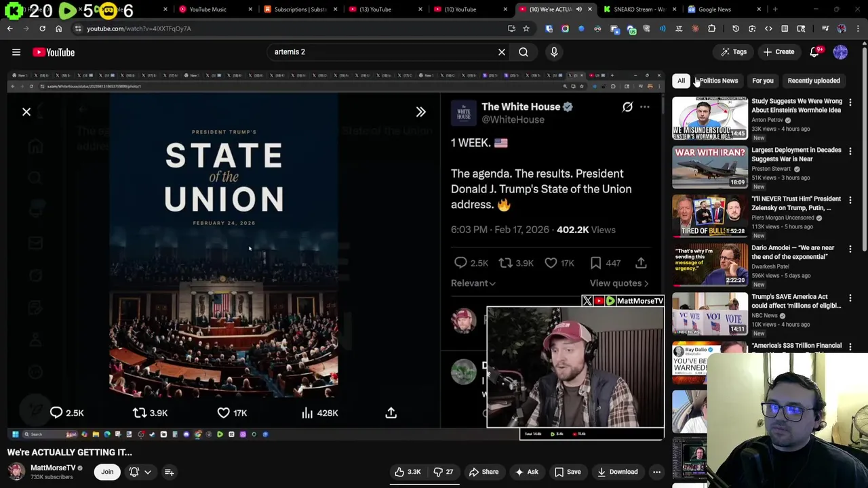868x488 pixels.
Task: Save the video to a playlist
Action: 568,472
